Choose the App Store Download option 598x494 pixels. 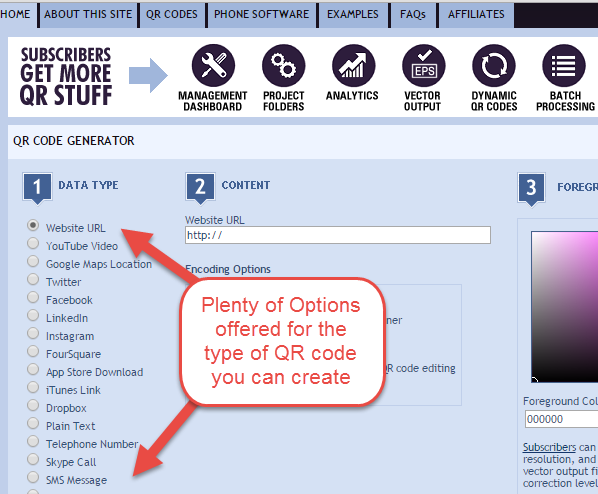33,369
